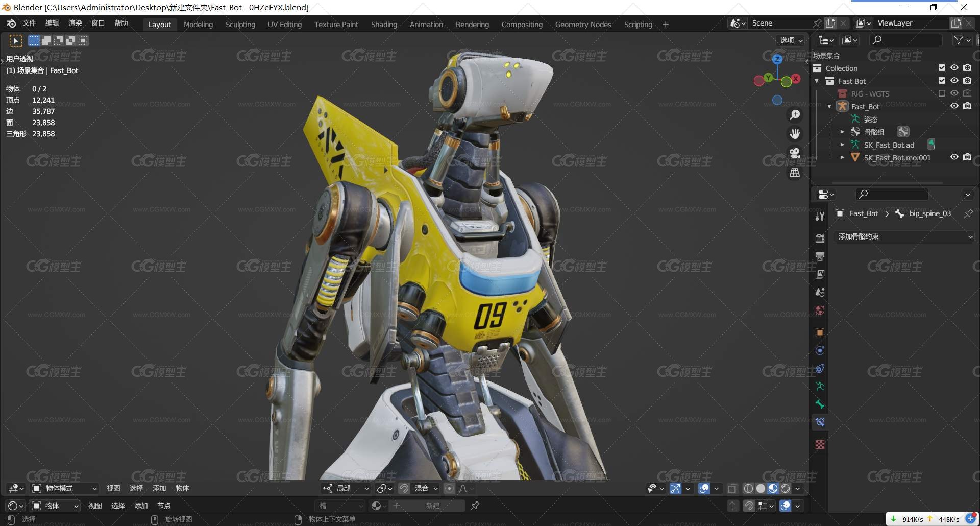Open the 选项 options dropdown
Image resolution: width=980 pixels, height=526 pixels.
(x=791, y=40)
